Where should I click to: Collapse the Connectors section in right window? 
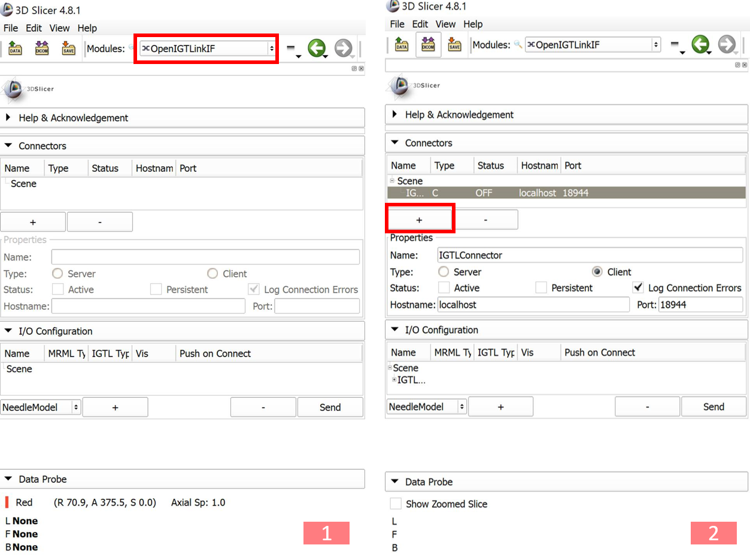click(x=567, y=143)
